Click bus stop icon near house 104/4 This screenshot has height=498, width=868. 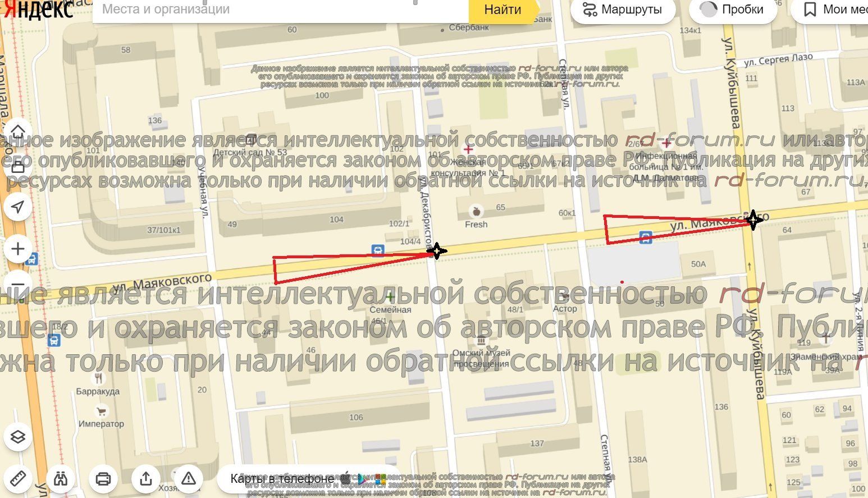tap(378, 250)
